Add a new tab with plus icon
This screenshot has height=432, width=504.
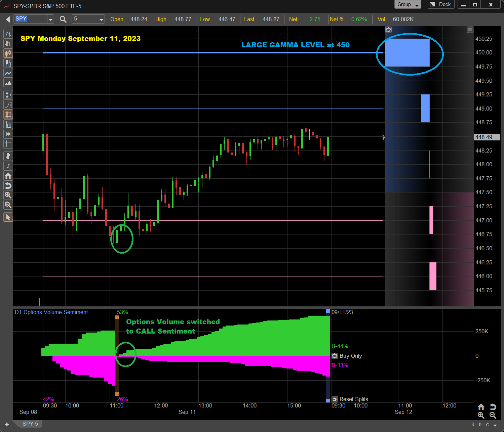coord(7,425)
